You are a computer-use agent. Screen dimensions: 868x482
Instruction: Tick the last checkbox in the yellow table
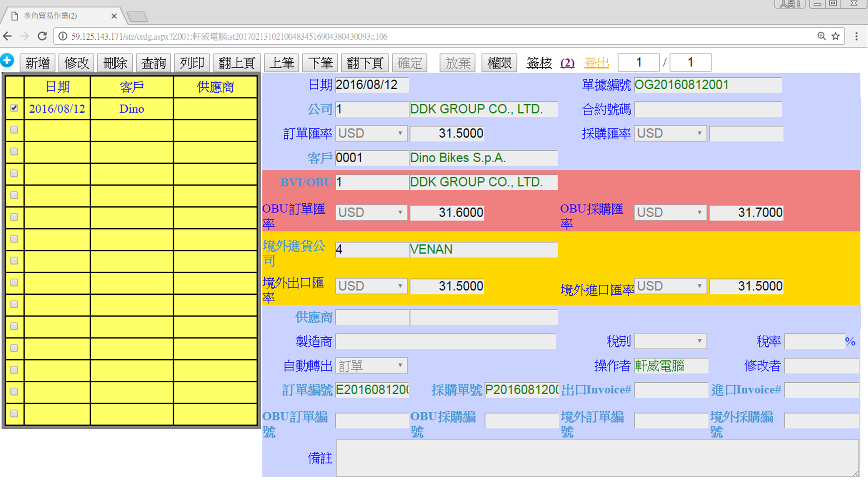[14, 413]
